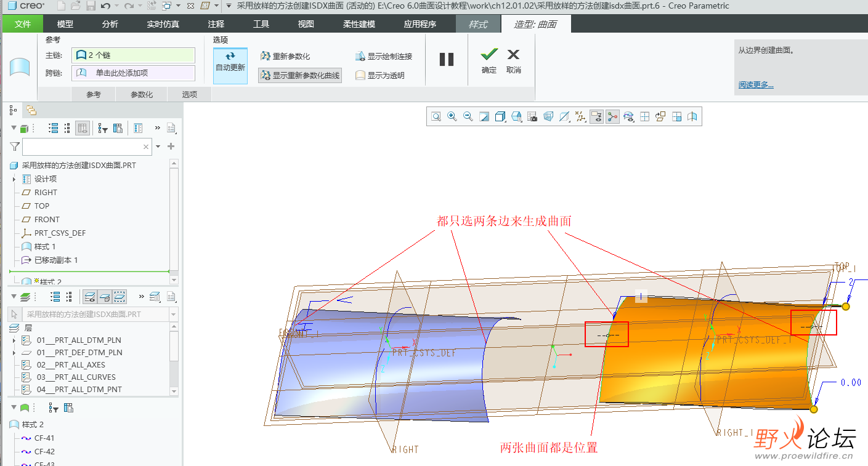Click the show all four views icon

pos(644,116)
